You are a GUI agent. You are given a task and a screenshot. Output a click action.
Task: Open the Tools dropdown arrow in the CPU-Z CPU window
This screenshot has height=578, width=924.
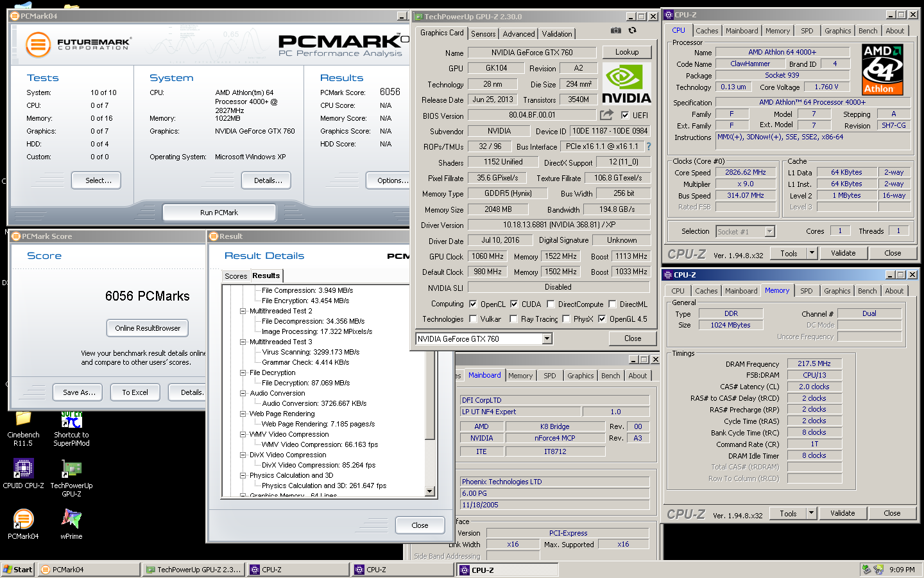812,253
